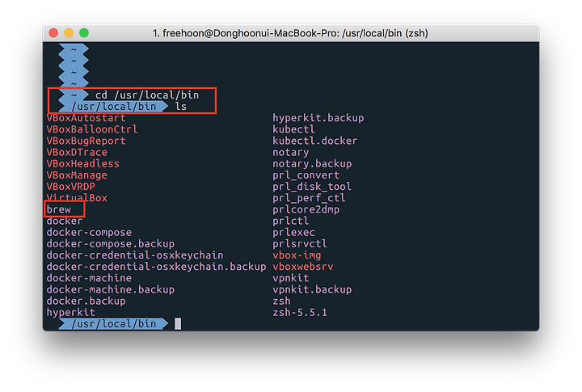The height and width of the screenshot is (392, 582).
Task: Select the plain 'kubectl' entry
Action: click(293, 129)
